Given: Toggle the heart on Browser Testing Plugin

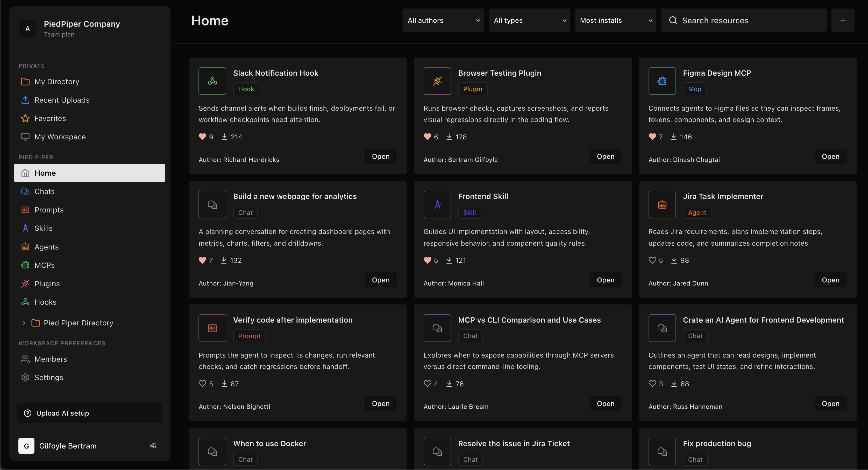Looking at the screenshot, I should (x=427, y=137).
